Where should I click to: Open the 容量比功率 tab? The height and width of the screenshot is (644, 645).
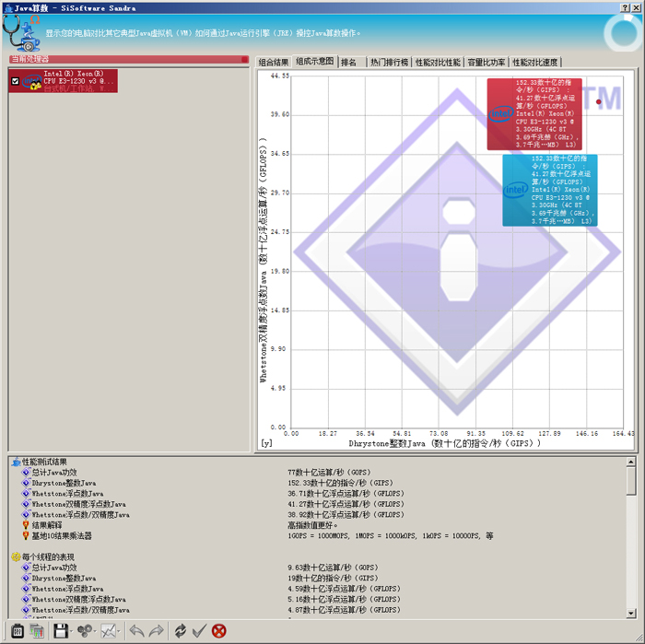(487, 62)
